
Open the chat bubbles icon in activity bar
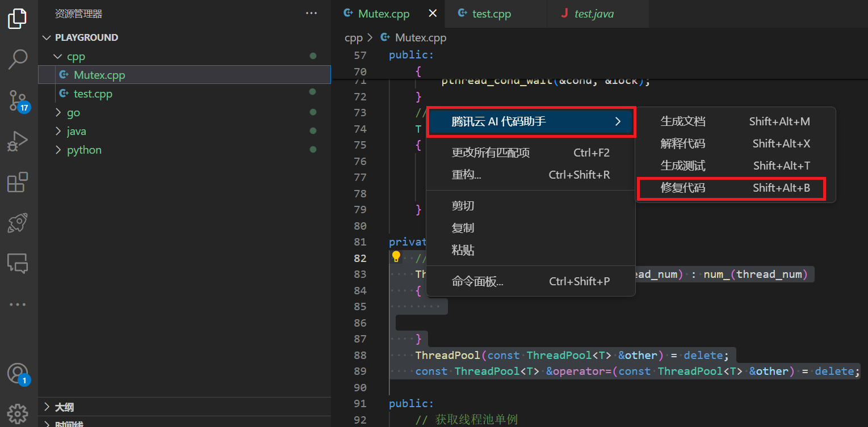(x=18, y=263)
